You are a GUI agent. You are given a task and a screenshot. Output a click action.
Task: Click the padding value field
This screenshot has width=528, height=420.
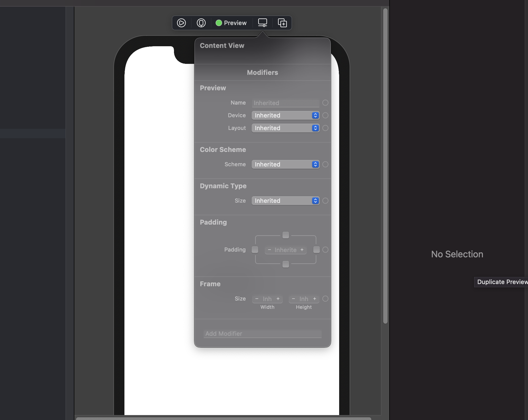pyautogui.click(x=286, y=250)
